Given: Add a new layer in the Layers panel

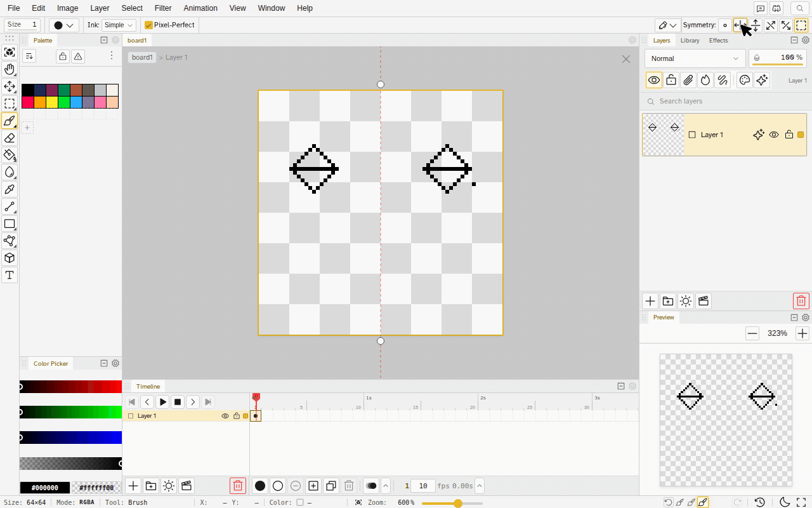Looking at the screenshot, I should point(650,301).
